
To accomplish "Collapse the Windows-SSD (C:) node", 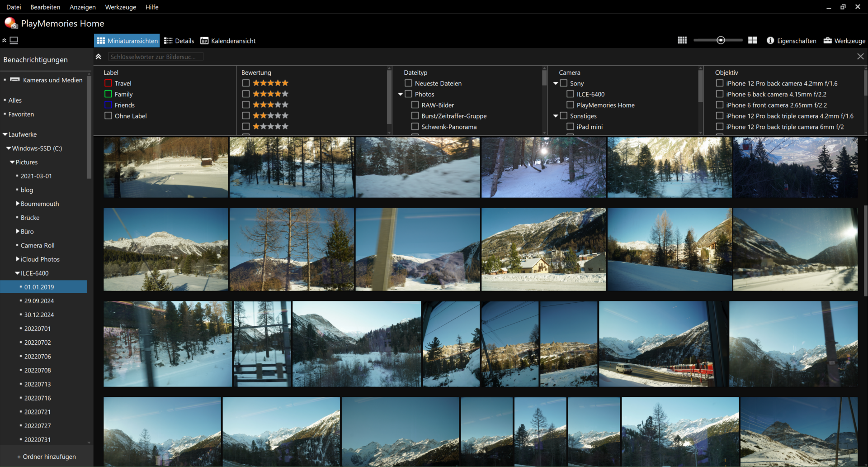I will click(x=9, y=148).
